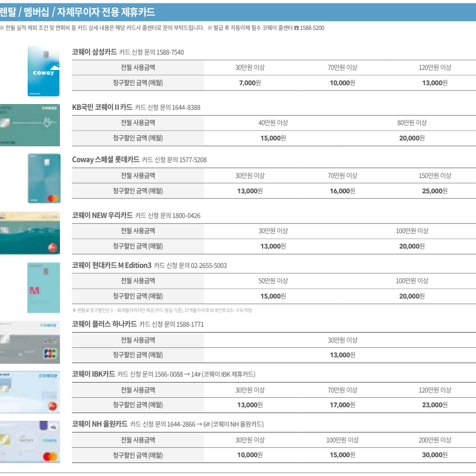Screen dimensions: 476x476
Task: Click the 코웨이 플러스 하나카드 heading
Action: point(105,324)
